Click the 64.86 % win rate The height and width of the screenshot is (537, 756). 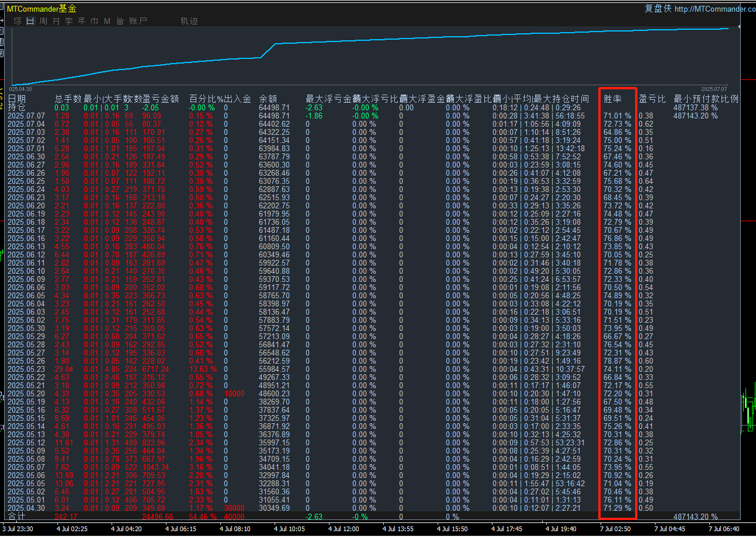point(617,132)
